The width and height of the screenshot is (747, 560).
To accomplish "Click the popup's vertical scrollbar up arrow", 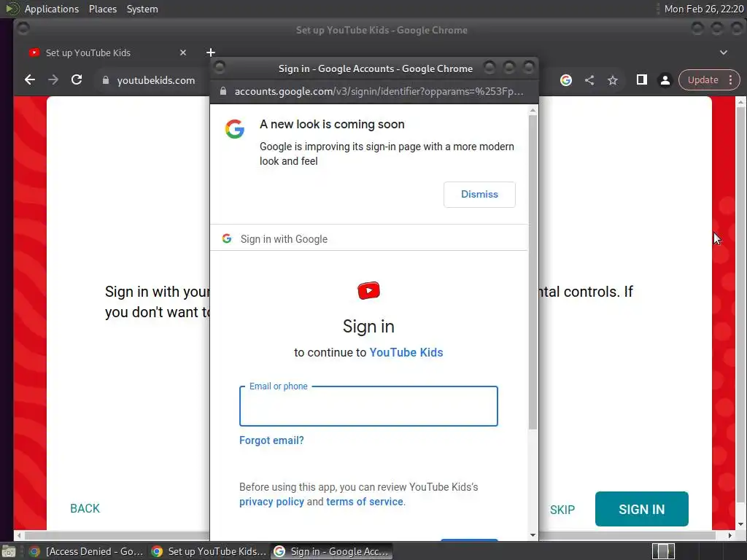I will pos(533,110).
